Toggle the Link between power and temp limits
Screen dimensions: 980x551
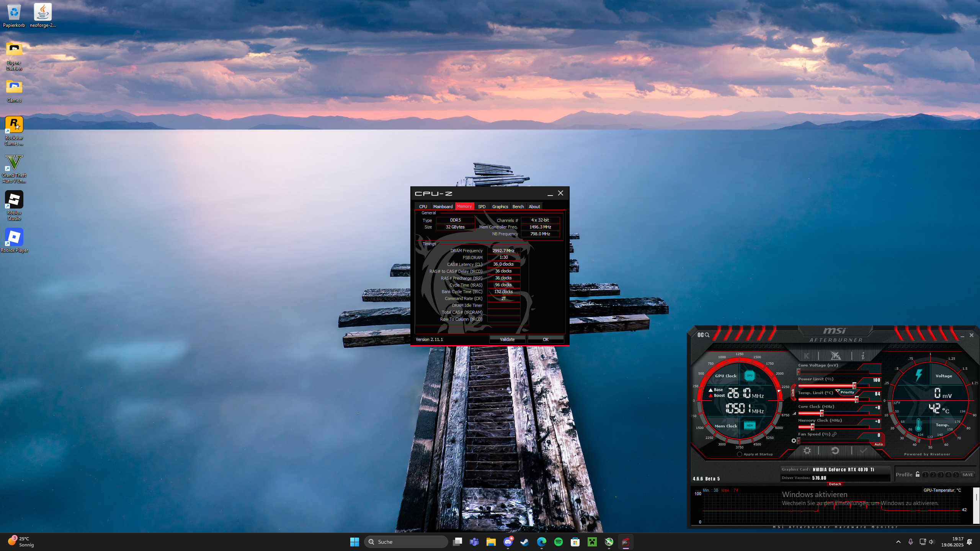coord(792,393)
